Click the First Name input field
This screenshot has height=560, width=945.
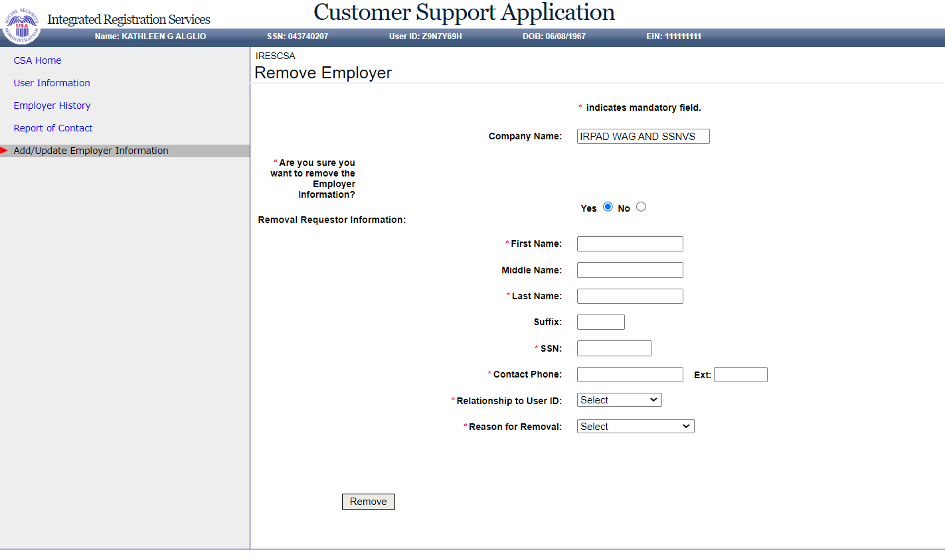[x=630, y=244]
